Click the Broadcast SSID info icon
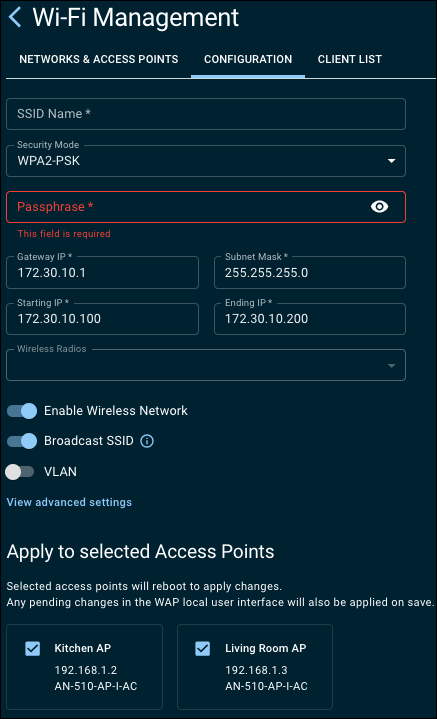This screenshot has height=719, width=437. click(147, 441)
